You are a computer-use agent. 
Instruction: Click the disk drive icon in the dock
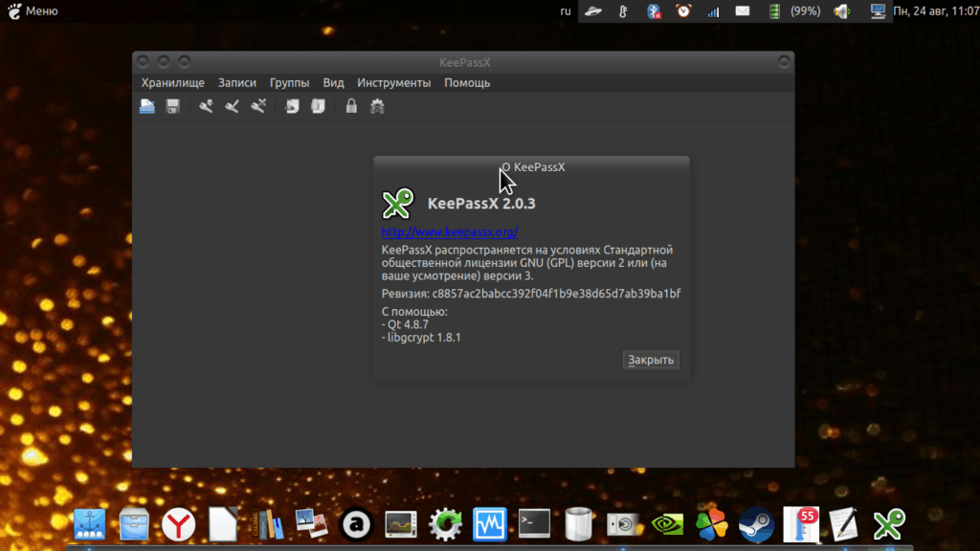624,524
